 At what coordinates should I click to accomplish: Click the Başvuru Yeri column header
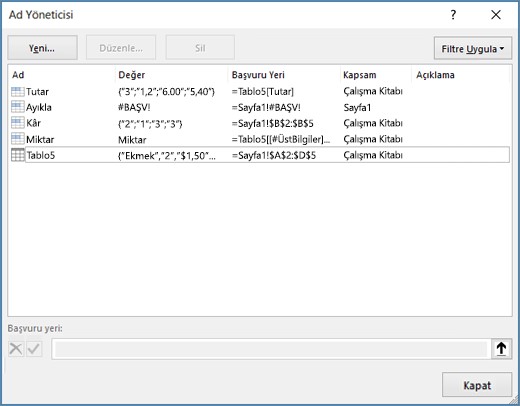point(284,75)
